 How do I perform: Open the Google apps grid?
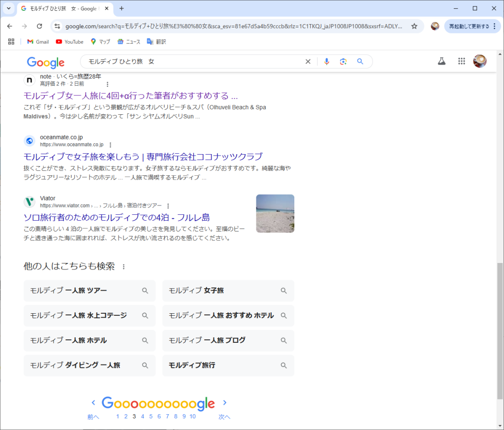pyautogui.click(x=461, y=61)
